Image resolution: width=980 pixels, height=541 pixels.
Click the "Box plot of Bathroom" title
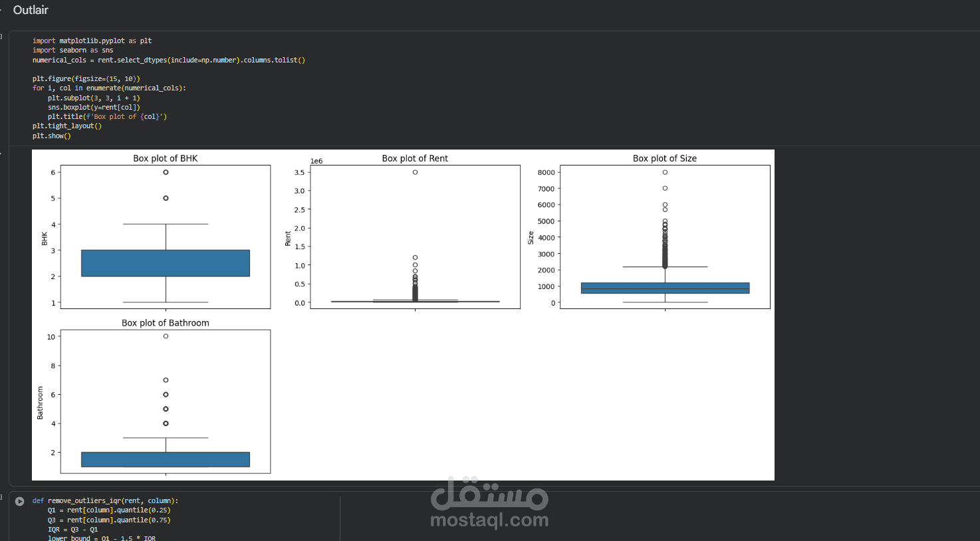point(166,323)
